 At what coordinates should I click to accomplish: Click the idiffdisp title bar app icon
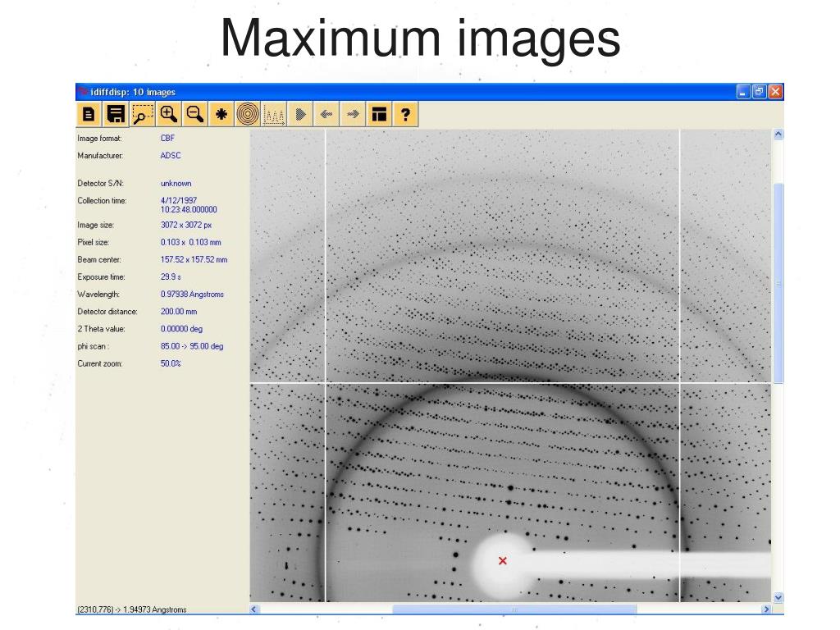83,92
